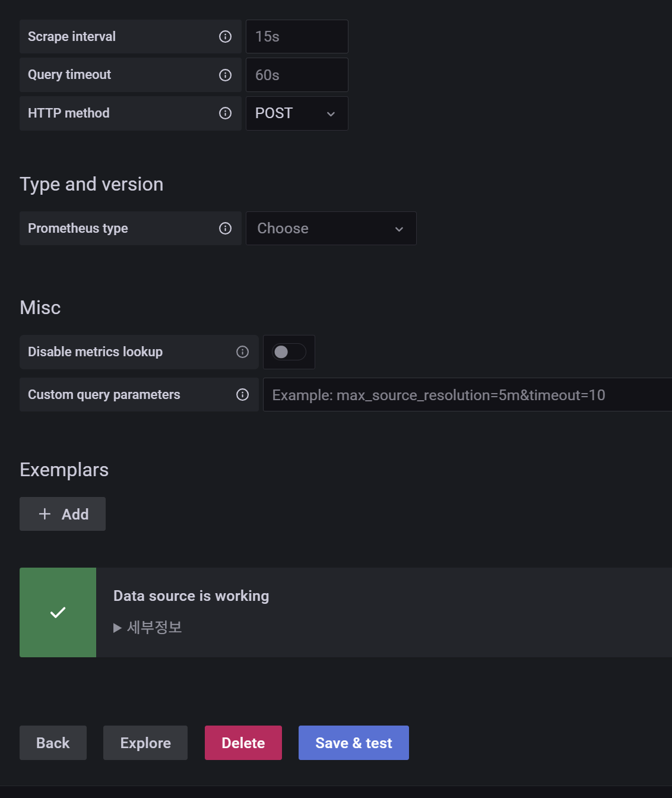Click the HTTP method info icon
Image resolution: width=672 pixels, height=798 pixels.
[x=226, y=113]
